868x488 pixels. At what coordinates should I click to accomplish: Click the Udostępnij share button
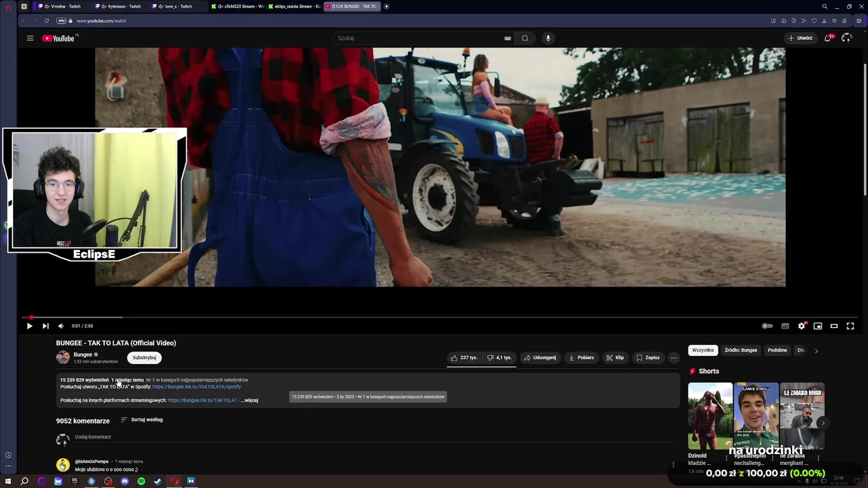point(540,358)
